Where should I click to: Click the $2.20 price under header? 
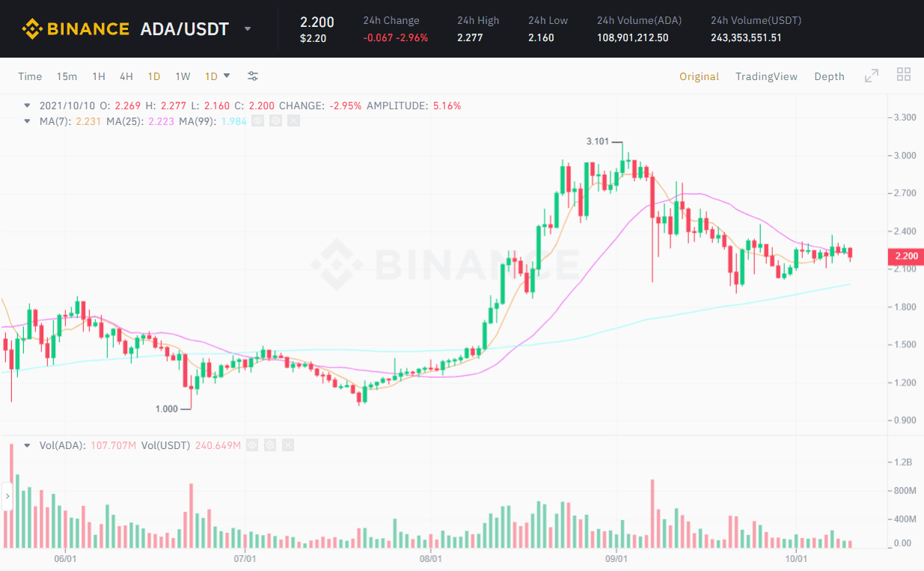pos(313,38)
